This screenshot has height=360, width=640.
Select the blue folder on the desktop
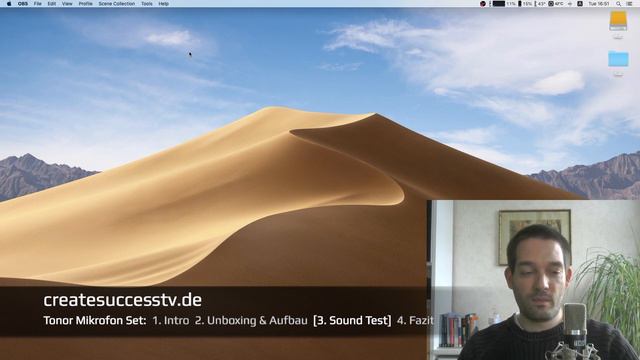[x=618, y=59]
